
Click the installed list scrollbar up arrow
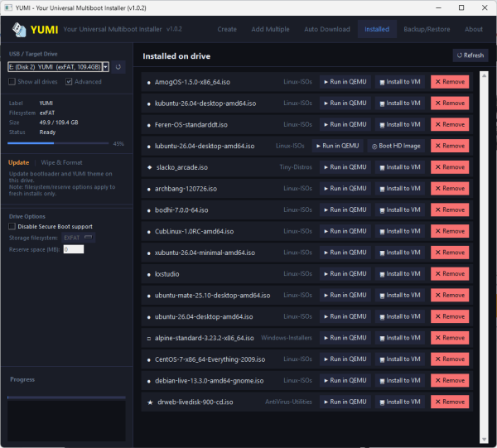484,75
